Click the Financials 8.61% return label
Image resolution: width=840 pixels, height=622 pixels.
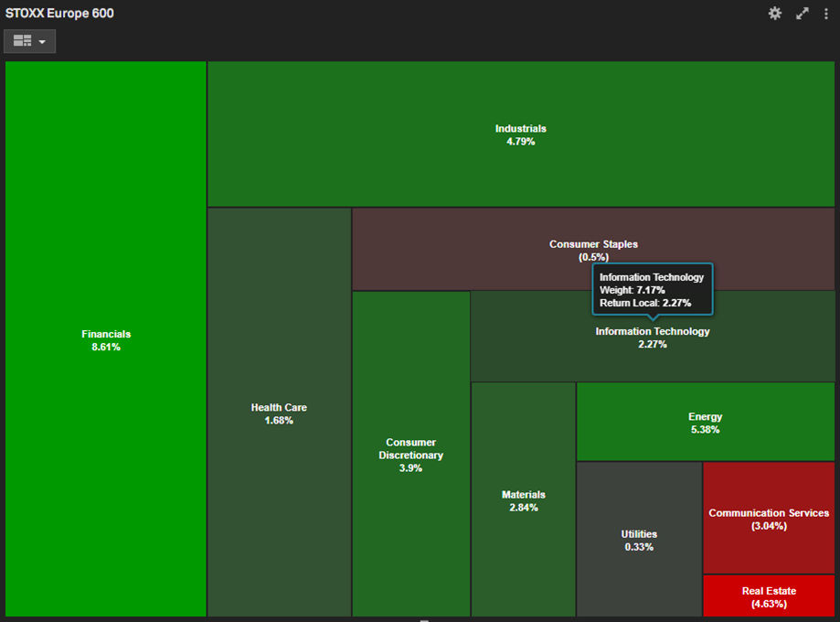tap(105, 348)
